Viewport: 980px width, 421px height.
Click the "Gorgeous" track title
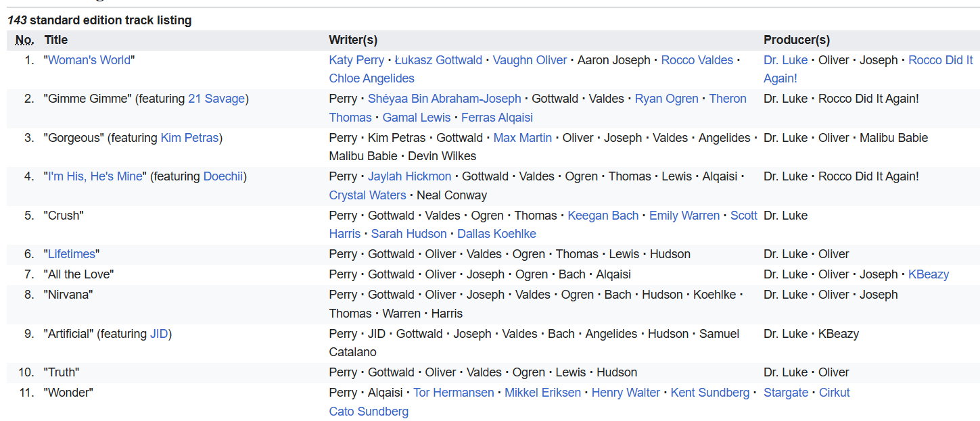74,138
